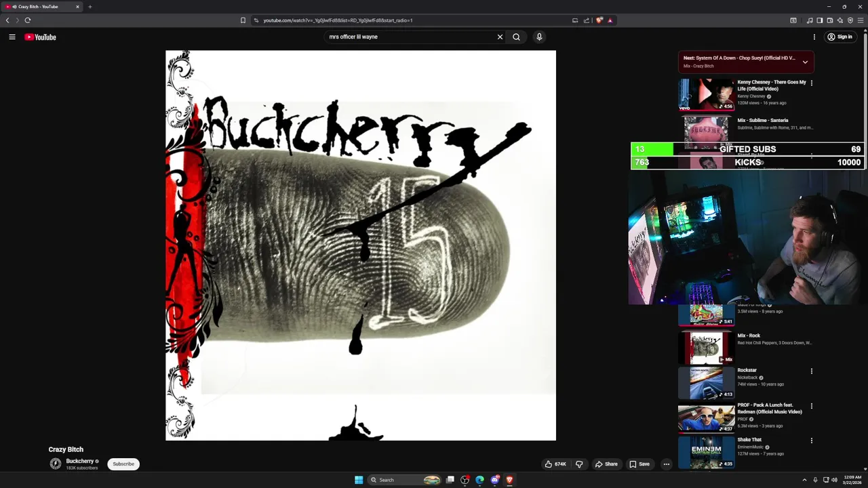Image resolution: width=868 pixels, height=488 pixels.
Task: Open Brave Wallet icon
Action: (x=829, y=20)
